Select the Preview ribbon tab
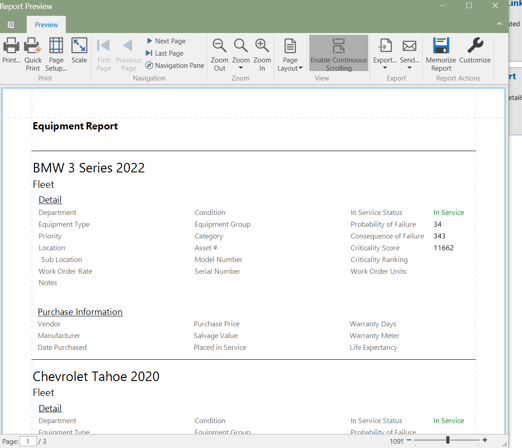The height and width of the screenshot is (448, 522). [x=46, y=25]
